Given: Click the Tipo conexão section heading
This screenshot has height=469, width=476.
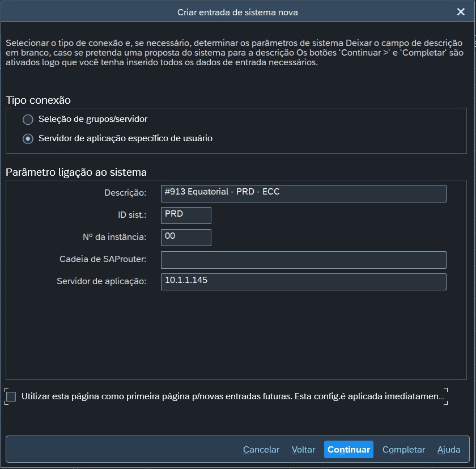Looking at the screenshot, I should [39, 100].
